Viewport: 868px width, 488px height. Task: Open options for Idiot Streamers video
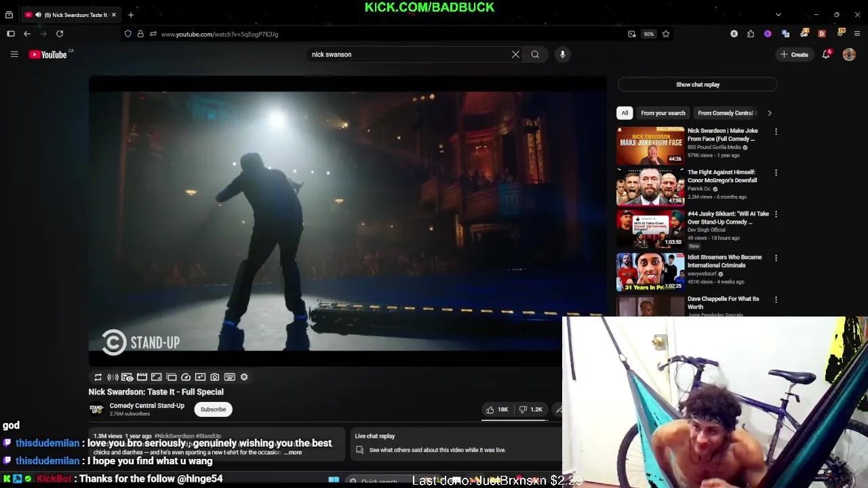point(776,258)
